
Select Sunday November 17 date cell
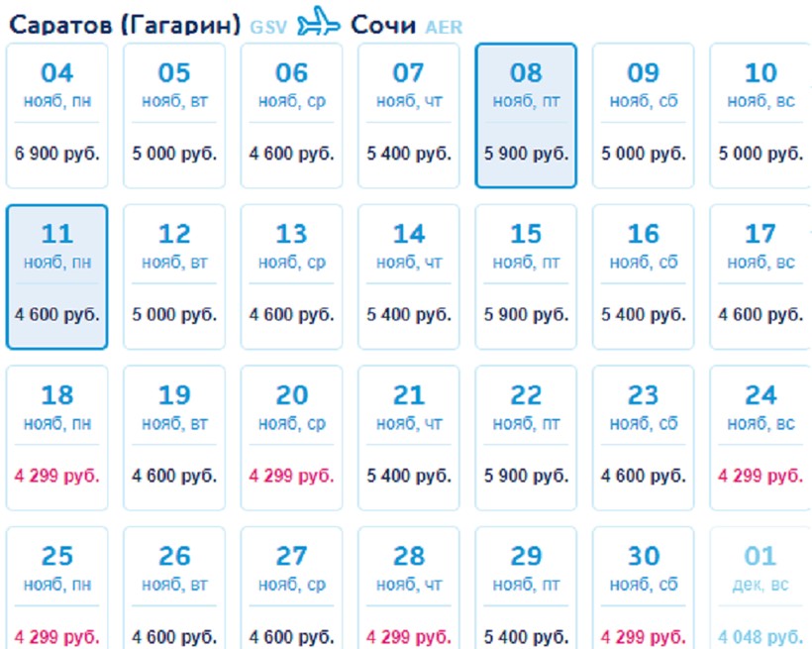click(x=760, y=276)
